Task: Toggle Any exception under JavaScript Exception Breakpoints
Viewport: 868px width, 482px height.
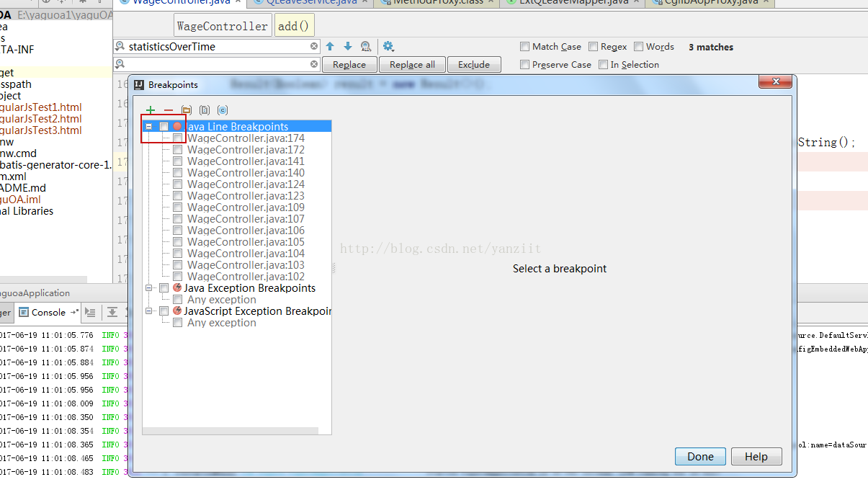Action: [177, 323]
